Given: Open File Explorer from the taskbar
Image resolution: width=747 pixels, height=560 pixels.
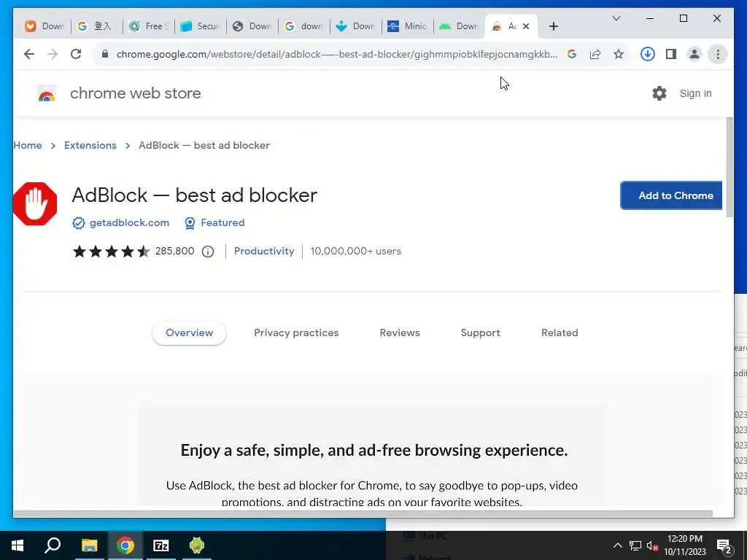Looking at the screenshot, I should tap(89, 545).
